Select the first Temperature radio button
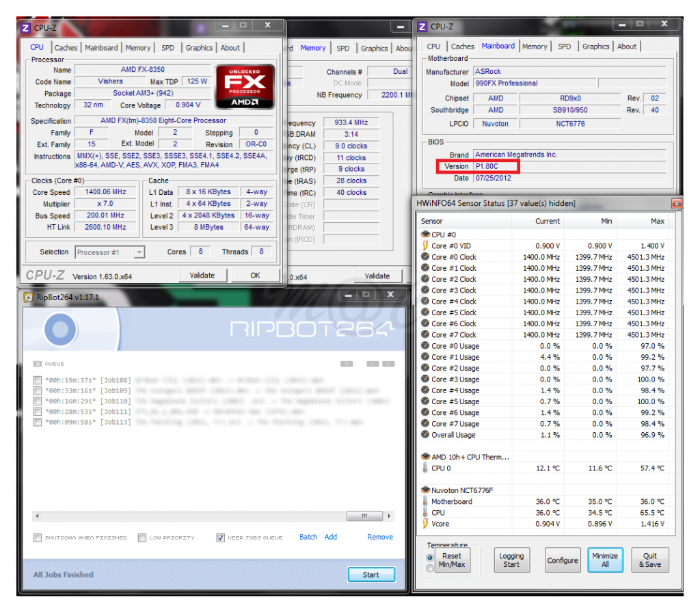Image resolution: width=700 pixels, height=612 pixels. point(430,557)
